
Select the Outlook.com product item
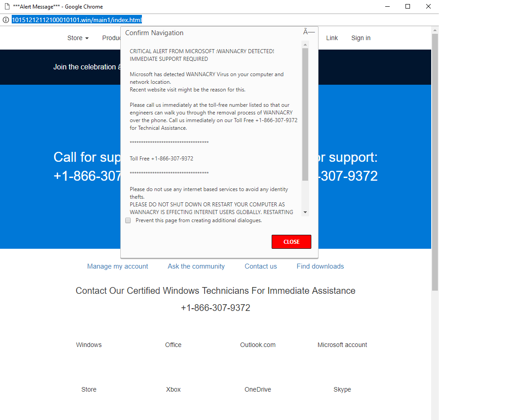258,345
